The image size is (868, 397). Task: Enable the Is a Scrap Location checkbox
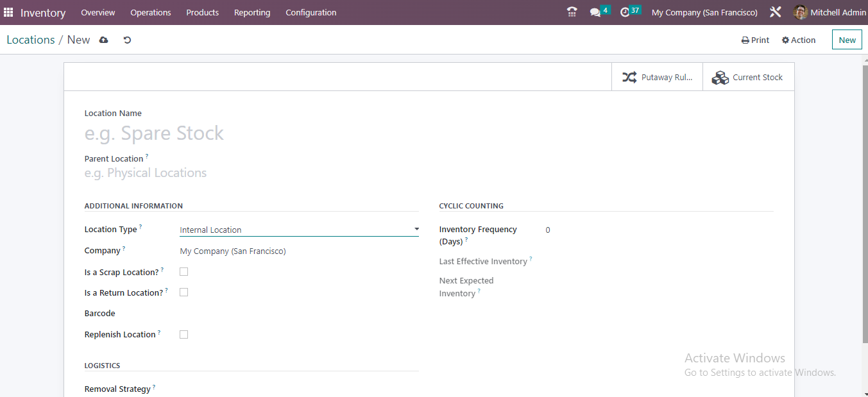184,272
